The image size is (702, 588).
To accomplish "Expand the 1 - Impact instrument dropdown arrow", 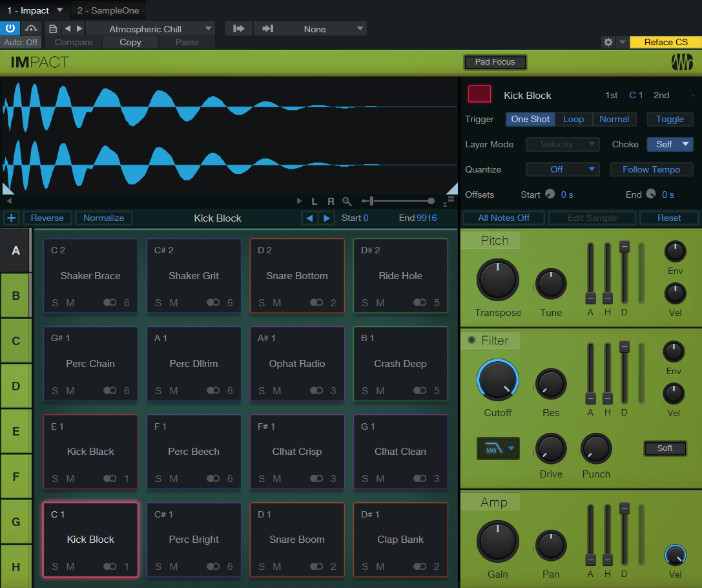I will pos(60,10).
